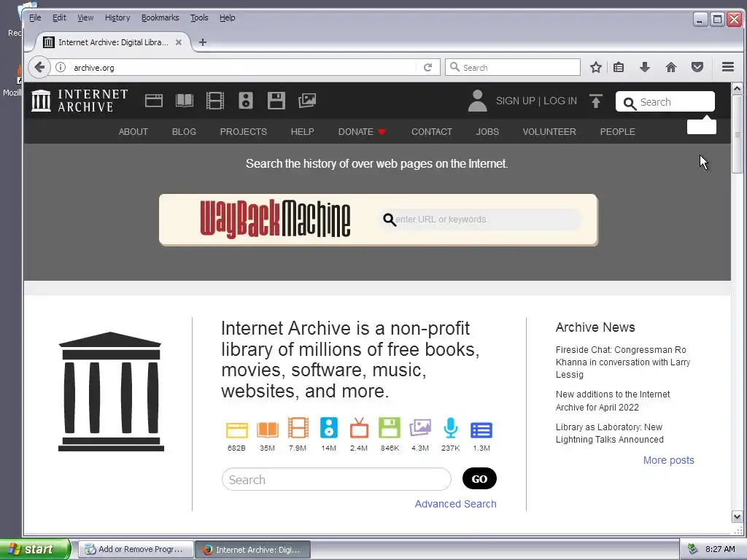Viewport: 747px width, 560px height.
Task: Save to Pocket icon in toolbar
Action: [697, 67]
